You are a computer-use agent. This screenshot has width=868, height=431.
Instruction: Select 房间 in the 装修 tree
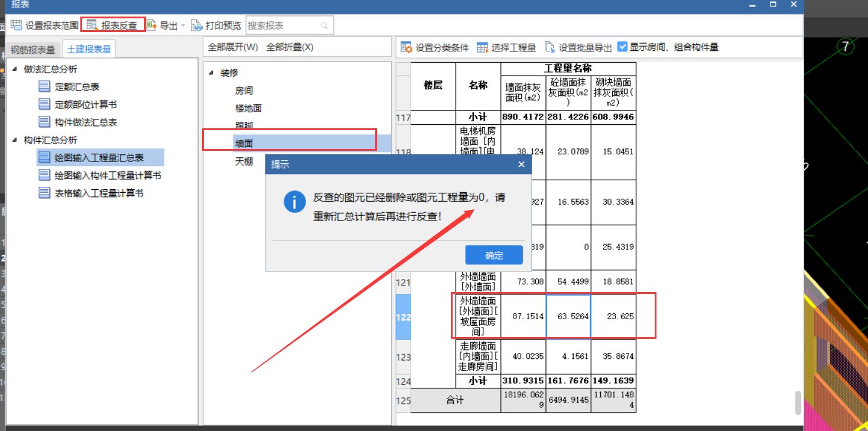(244, 90)
